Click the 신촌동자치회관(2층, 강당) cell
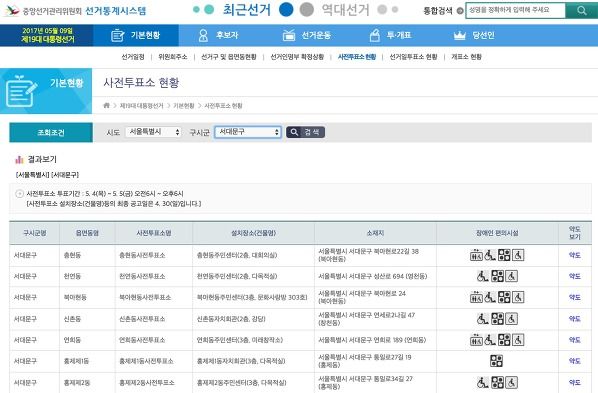The width and height of the screenshot is (598, 393). 231,319
